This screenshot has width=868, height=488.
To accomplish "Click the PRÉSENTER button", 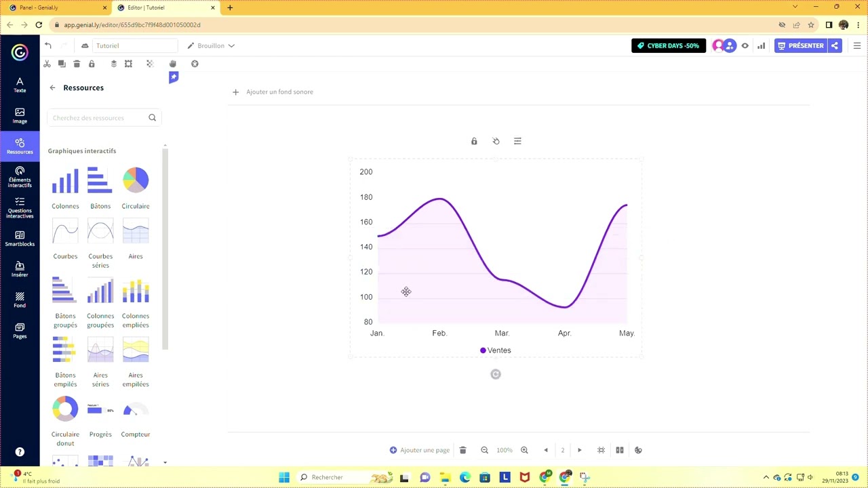I will [x=801, y=45].
